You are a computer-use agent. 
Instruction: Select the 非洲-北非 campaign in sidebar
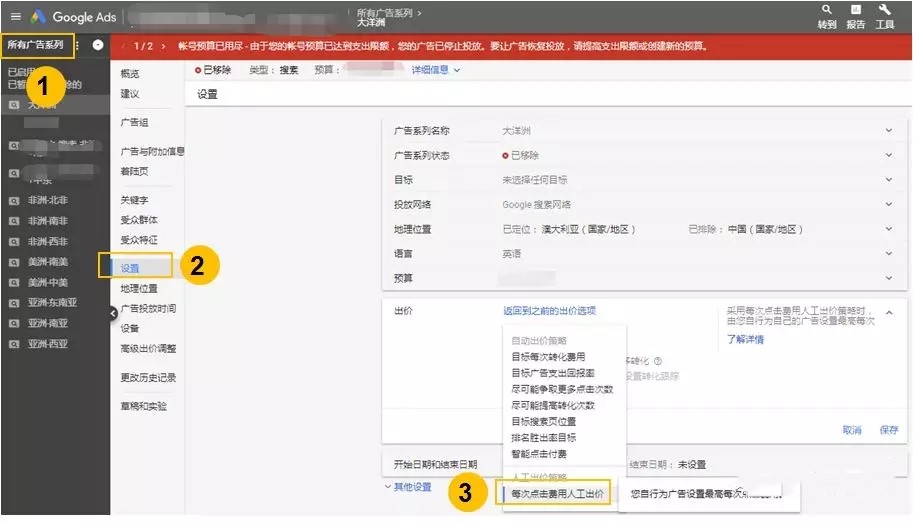click(x=48, y=200)
